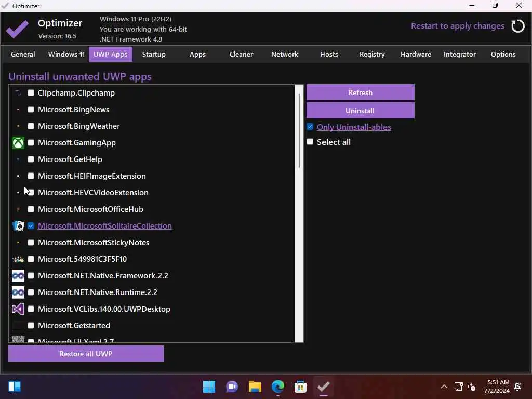The height and width of the screenshot is (399, 532).
Task: Check the Clipchamp.Clipchamp checkbox
Action: 31,93
